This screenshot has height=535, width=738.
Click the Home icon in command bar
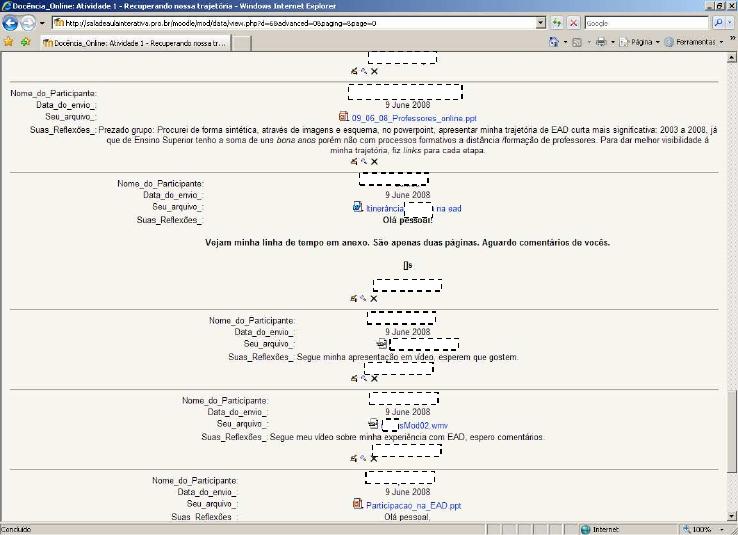click(x=554, y=42)
